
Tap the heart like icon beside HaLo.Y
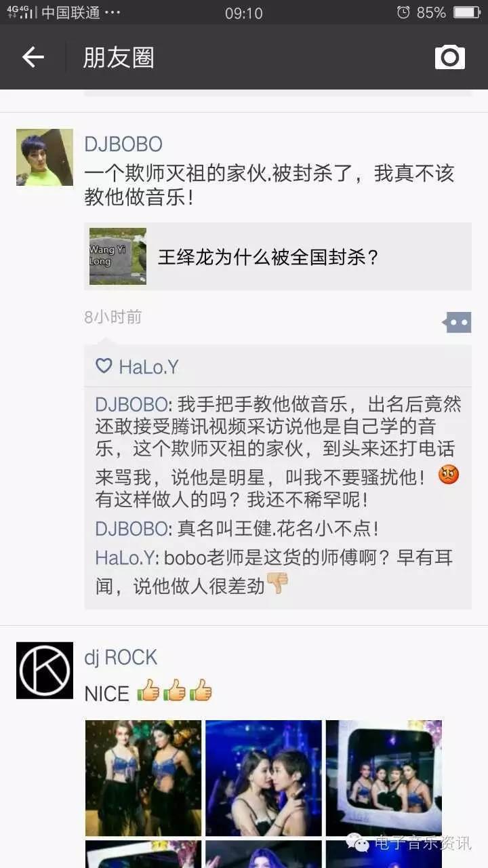pyautogui.click(x=103, y=366)
